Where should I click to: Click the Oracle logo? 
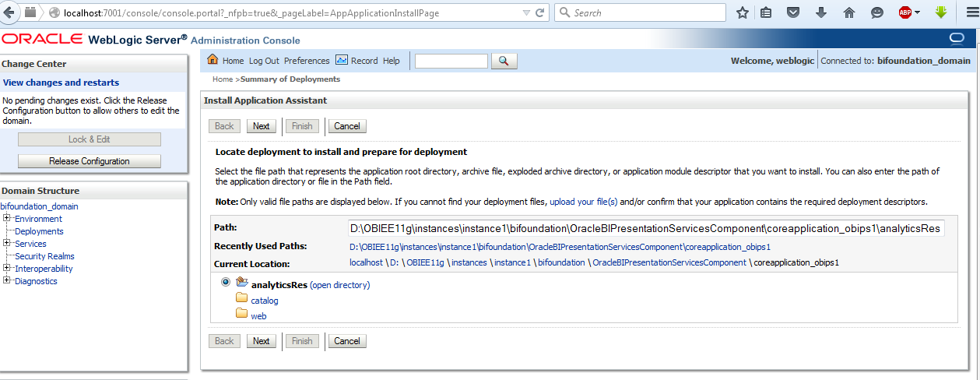point(43,39)
